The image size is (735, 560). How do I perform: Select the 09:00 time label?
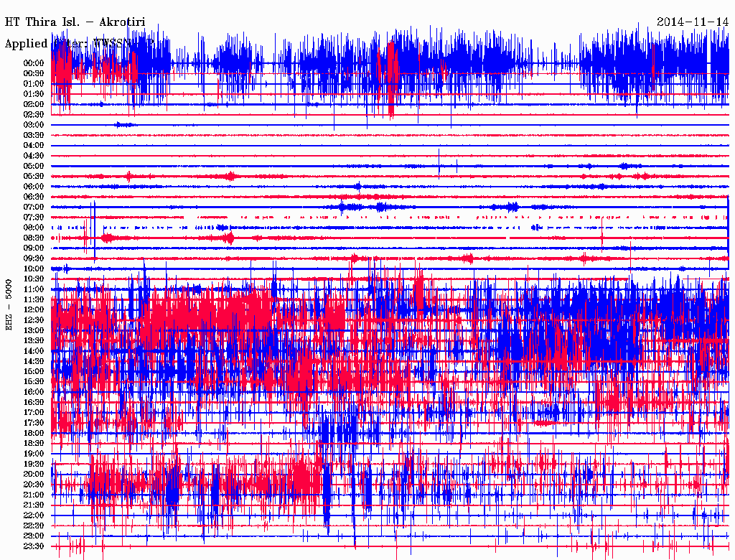click(x=33, y=248)
